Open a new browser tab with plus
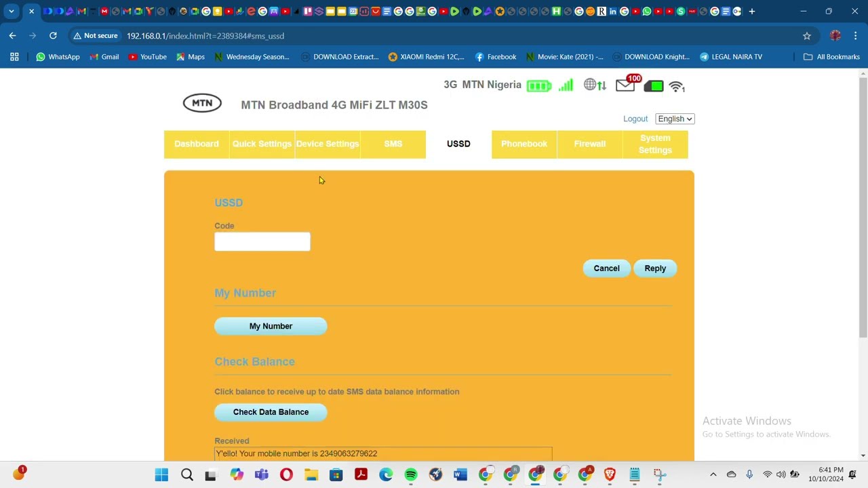The image size is (868, 488). 752,12
